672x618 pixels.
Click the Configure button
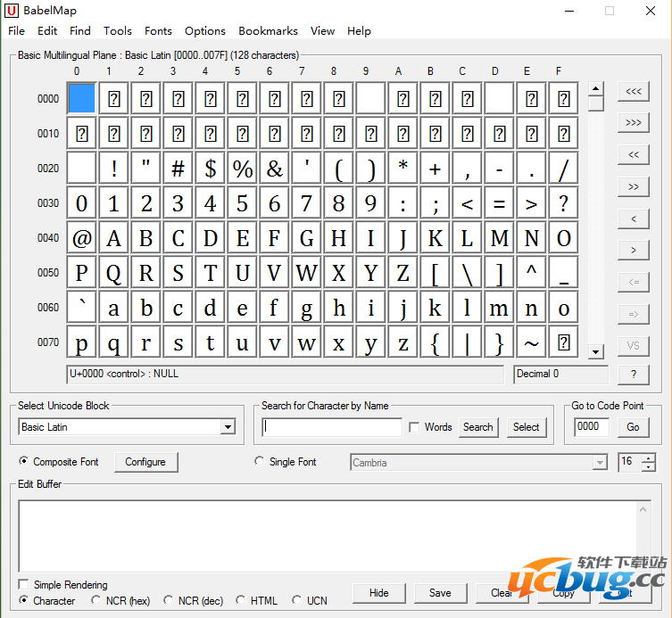145,462
